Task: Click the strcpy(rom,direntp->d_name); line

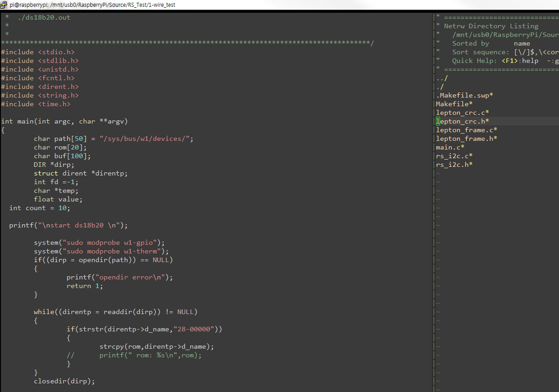Action: [157, 346]
